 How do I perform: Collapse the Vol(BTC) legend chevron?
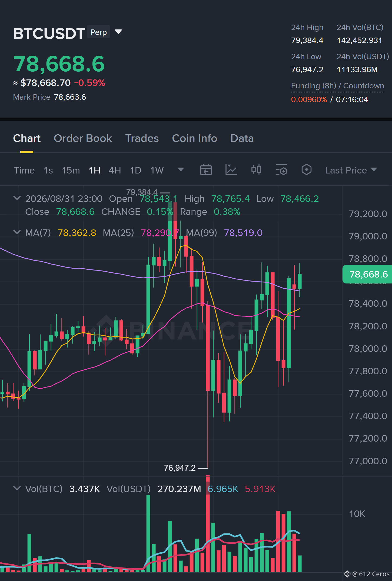pos(17,488)
